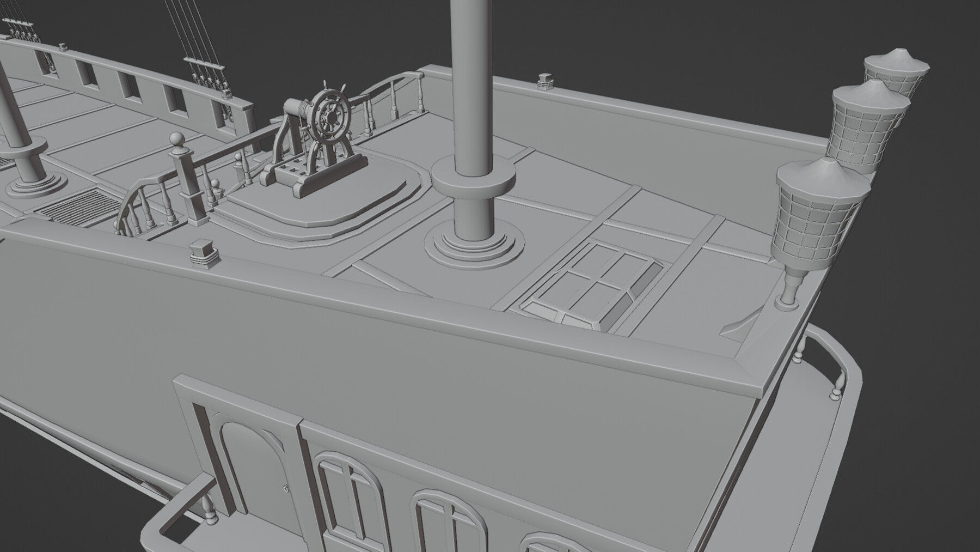Select the windowed deck hatch skylight

coord(592,286)
